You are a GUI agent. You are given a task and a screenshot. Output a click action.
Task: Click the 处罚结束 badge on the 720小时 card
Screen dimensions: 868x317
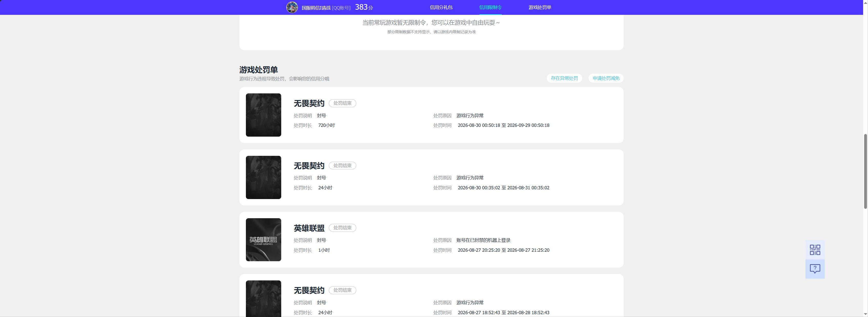[x=342, y=103]
